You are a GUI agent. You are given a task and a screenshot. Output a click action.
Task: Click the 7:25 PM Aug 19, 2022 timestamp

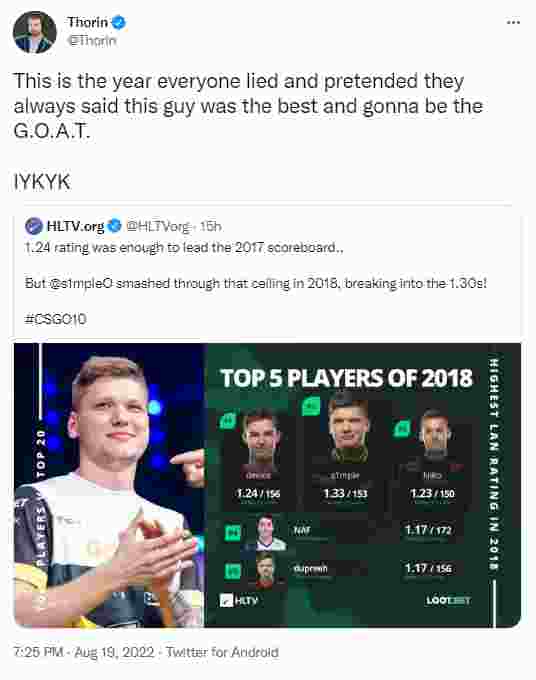point(84,652)
